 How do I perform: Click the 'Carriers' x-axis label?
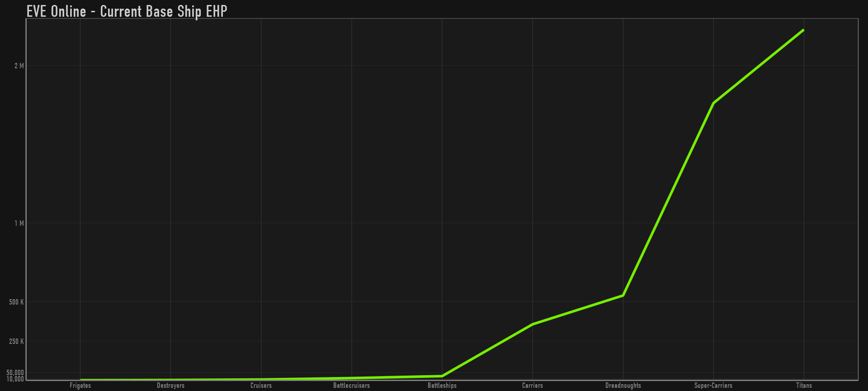coord(533,386)
